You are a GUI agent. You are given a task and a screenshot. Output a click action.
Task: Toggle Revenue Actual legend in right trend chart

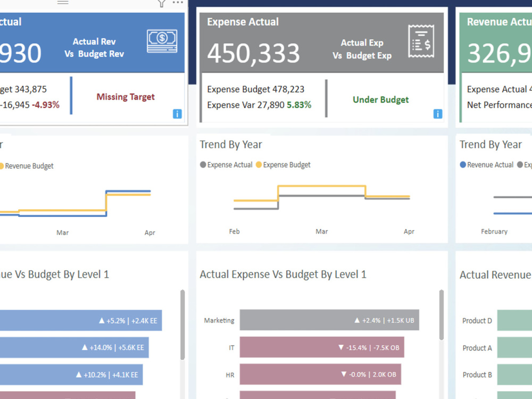pyautogui.click(x=487, y=164)
